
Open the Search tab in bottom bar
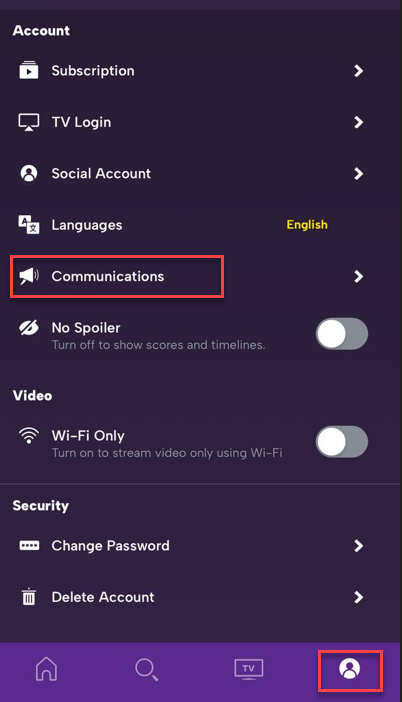click(146, 670)
